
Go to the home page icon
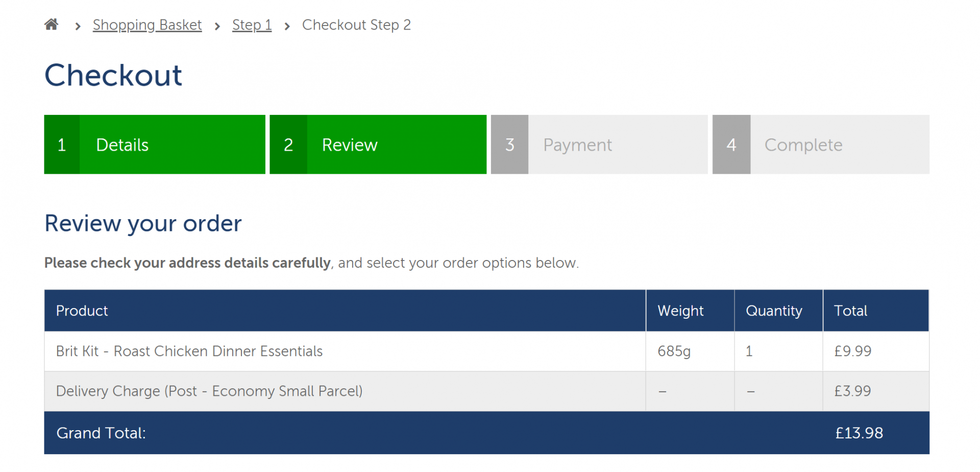[51, 24]
